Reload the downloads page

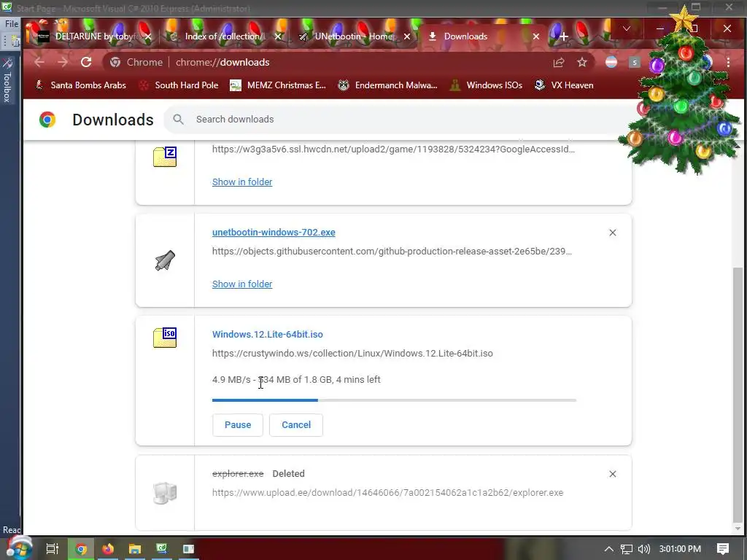[86, 63]
